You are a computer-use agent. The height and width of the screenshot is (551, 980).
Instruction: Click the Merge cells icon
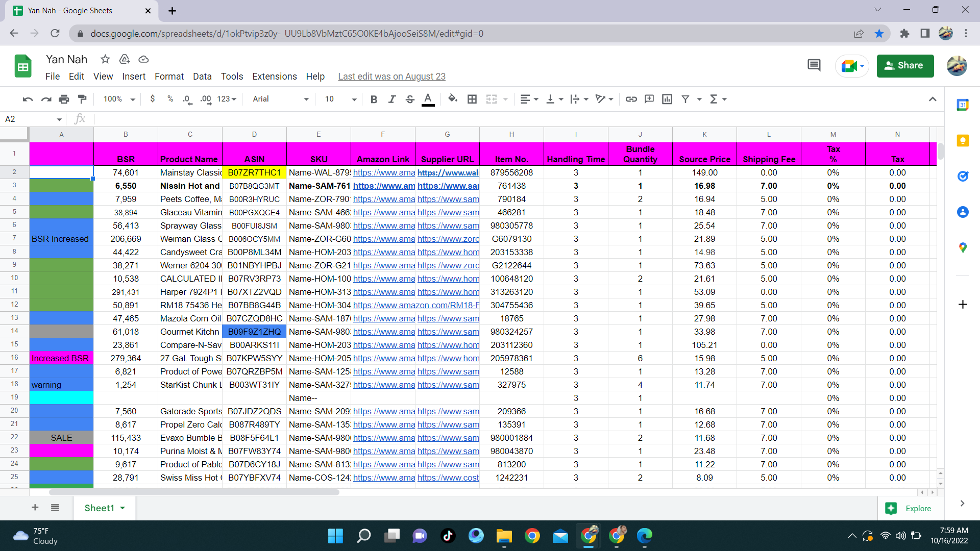click(492, 99)
